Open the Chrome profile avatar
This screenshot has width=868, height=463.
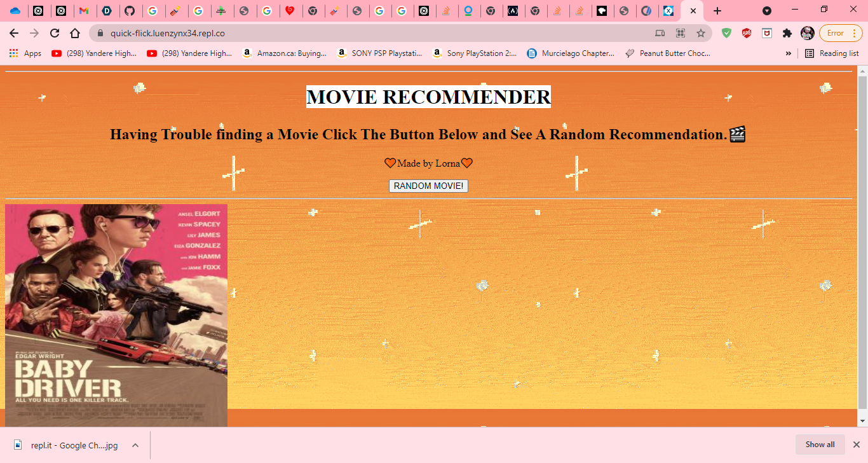coord(808,33)
